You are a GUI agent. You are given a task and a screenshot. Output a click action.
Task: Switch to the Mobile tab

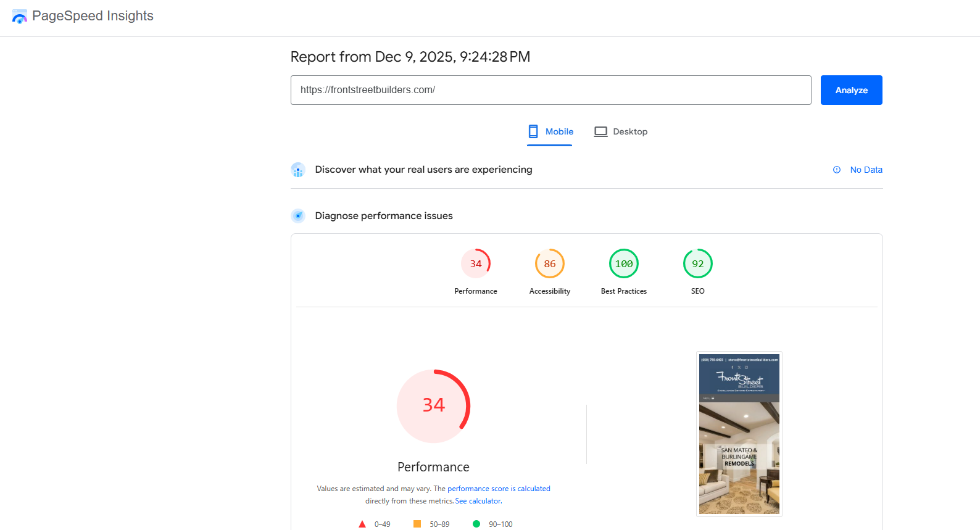click(x=550, y=131)
